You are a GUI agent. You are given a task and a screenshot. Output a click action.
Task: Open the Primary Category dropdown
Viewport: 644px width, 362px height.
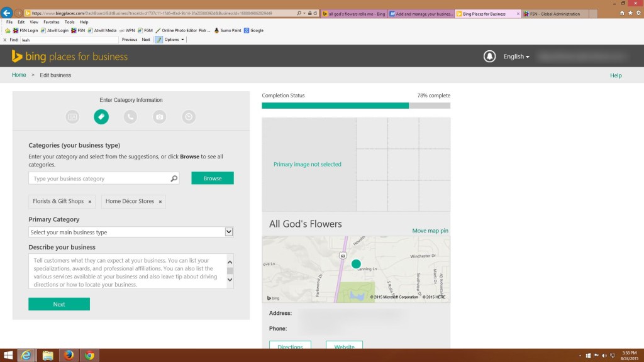coord(131,232)
